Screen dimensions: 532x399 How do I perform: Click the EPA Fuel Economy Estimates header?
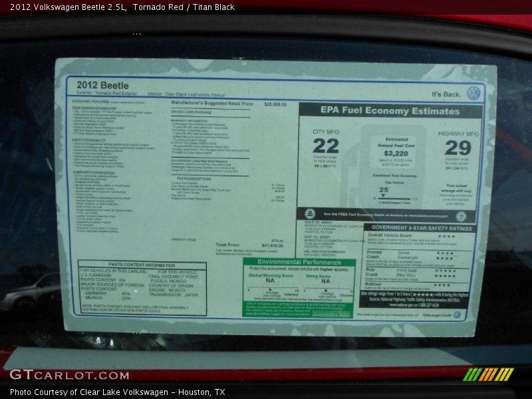click(x=390, y=111)
